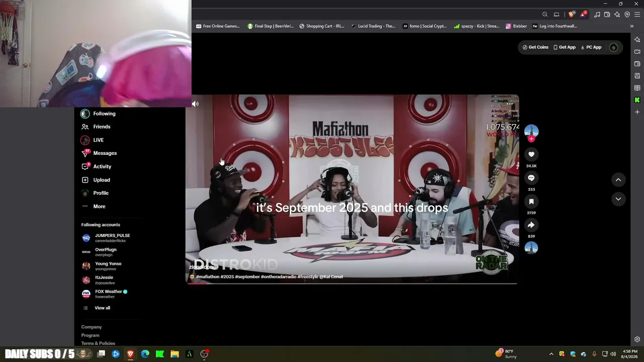Open the JUMPERS_PULSE followed account
The height and width of the screenshot is (362, 644).
pos(106,238)
